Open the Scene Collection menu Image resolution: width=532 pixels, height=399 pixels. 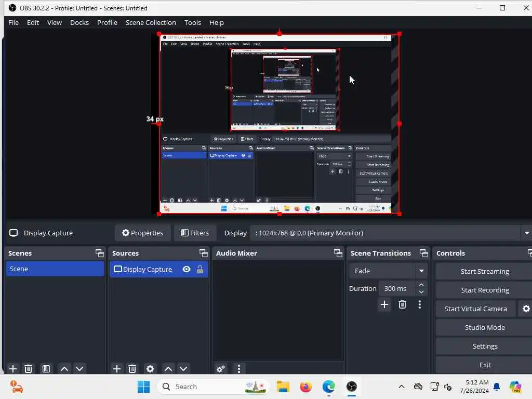pyautogui.click(x=151, y=22)
